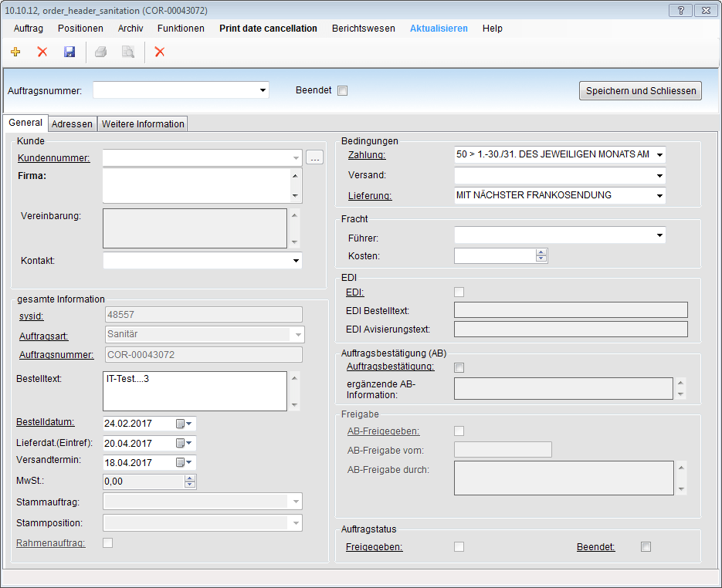Click the Kosten input field

tap(495, 255)
